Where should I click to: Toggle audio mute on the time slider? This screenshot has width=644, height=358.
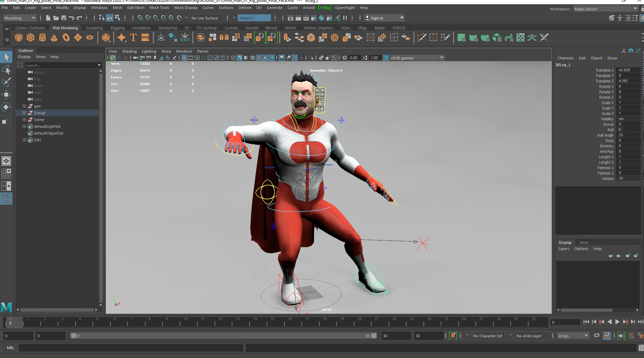point(621,335)
